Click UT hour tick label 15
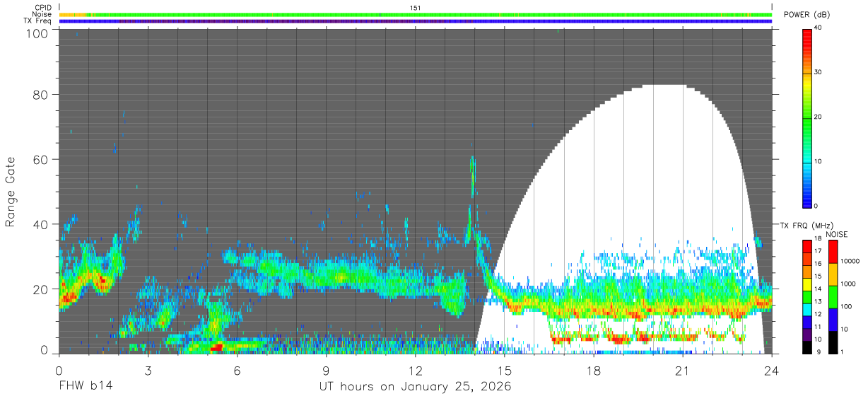 [x=504, y=370]
